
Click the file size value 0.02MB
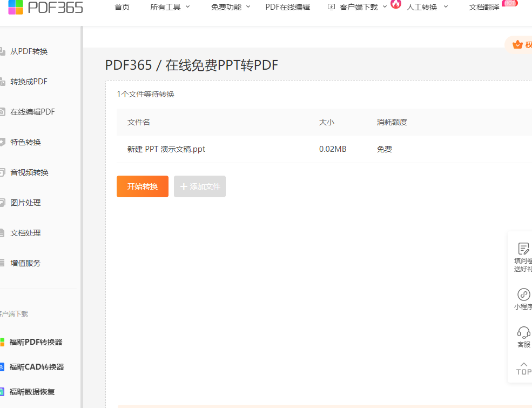333,149
